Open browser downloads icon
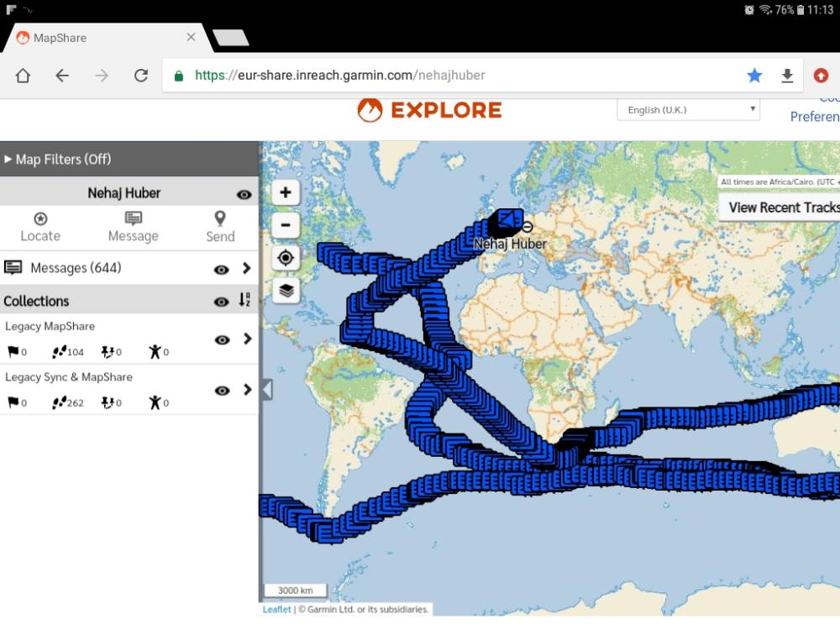This screenshot has height=630, width=840. click(787, 76)
